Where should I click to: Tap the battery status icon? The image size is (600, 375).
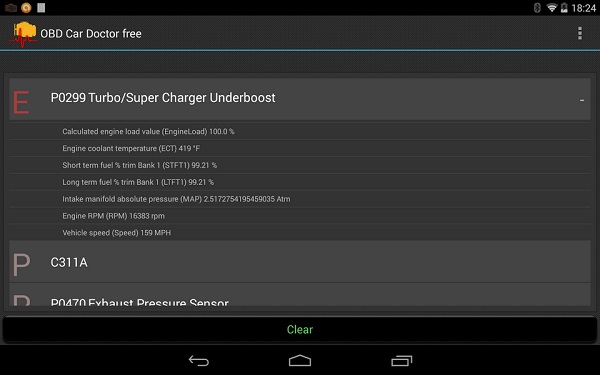564,8
